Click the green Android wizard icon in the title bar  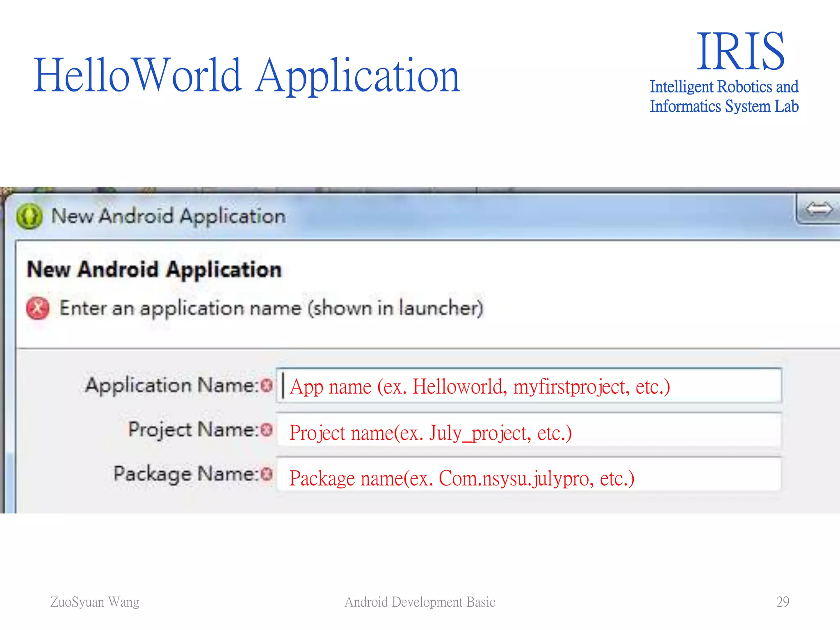pyautogui.click(x=29, y=216)
